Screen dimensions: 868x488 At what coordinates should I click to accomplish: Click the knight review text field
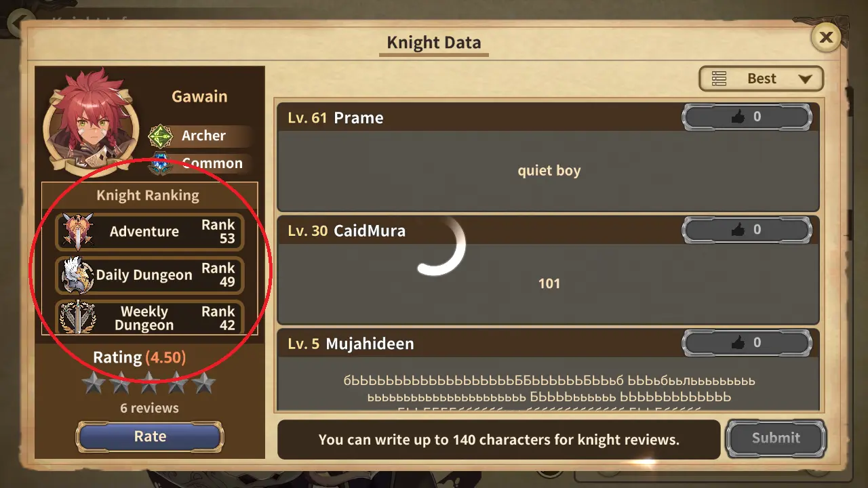pyautogui.click(x=498, y=440)
